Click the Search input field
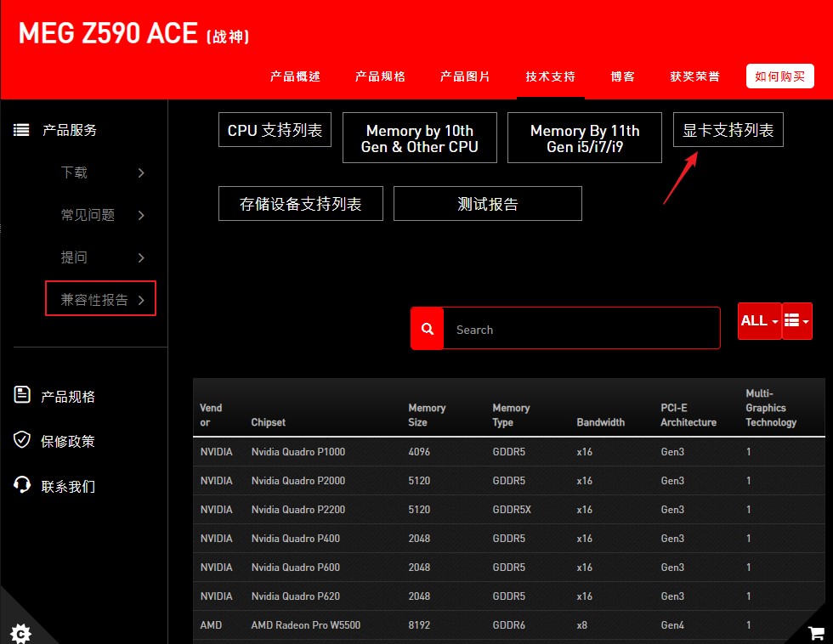 pos(581,329)
